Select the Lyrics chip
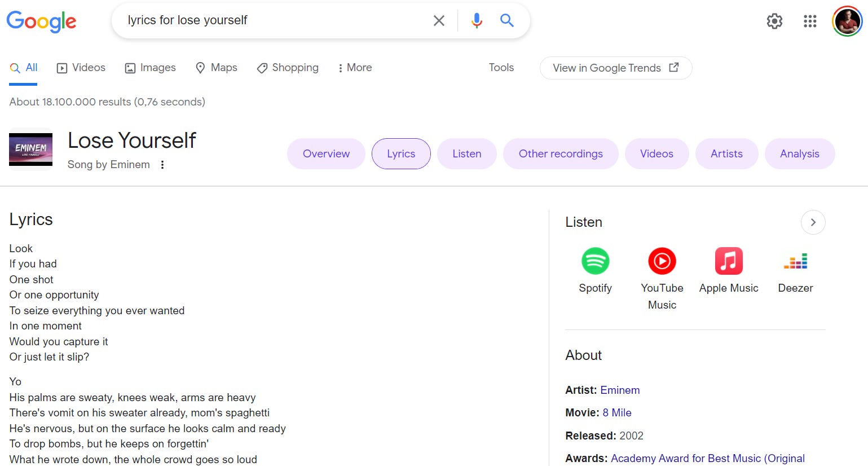The height and width of the screenshot is (466, 868). 401,153
